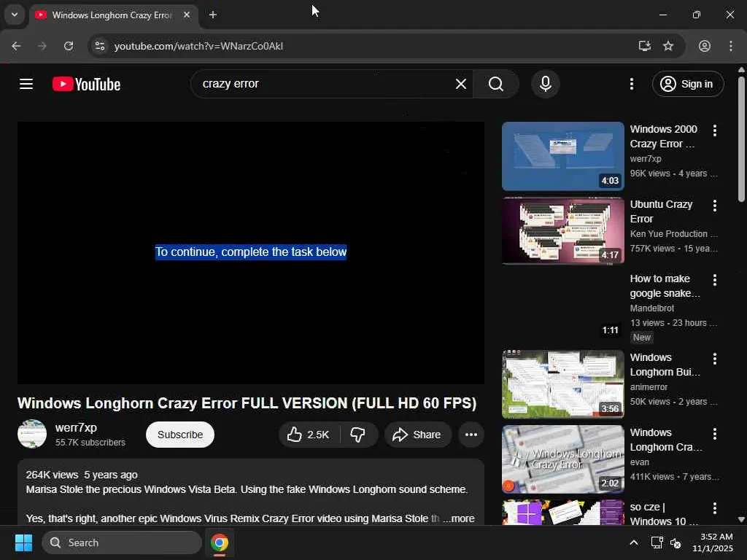Open site information icon in address bar
The height and width of the screenshot is (560, 747).
click(99, 46)
